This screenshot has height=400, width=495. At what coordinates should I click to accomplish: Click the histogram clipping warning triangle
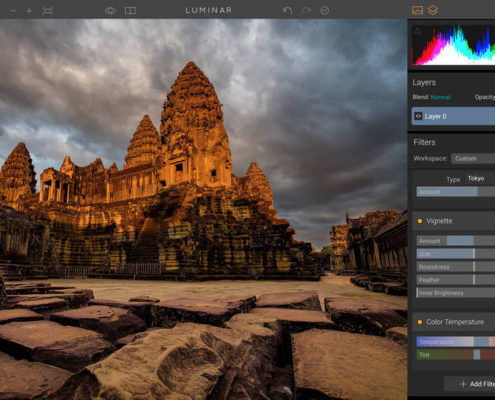pos(418,32)
